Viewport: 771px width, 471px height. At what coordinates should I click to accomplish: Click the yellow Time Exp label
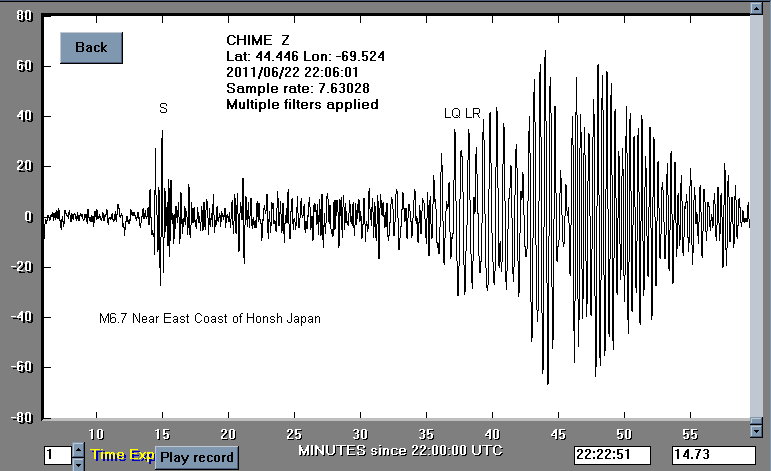122,455
